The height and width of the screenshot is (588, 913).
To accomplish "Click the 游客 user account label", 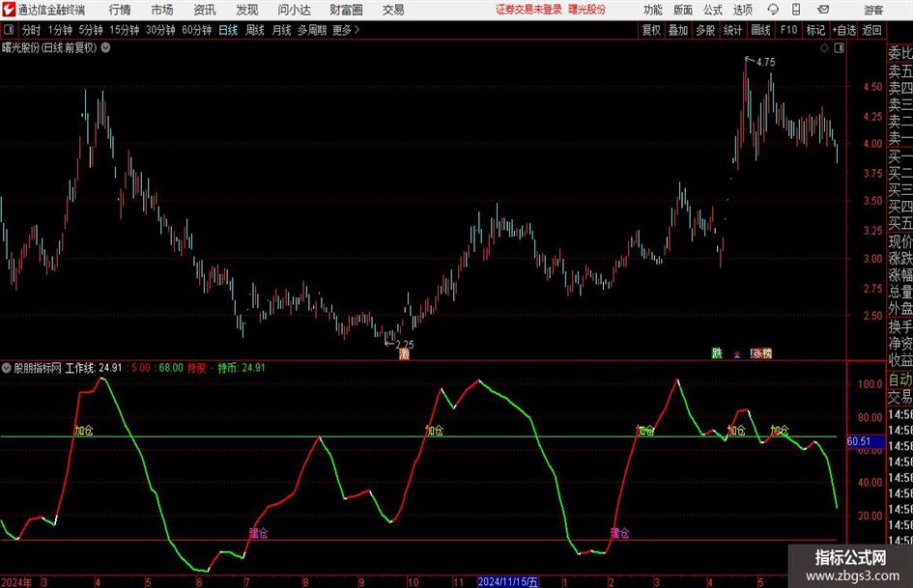I will pyautogui.click(x=873, y=10).
